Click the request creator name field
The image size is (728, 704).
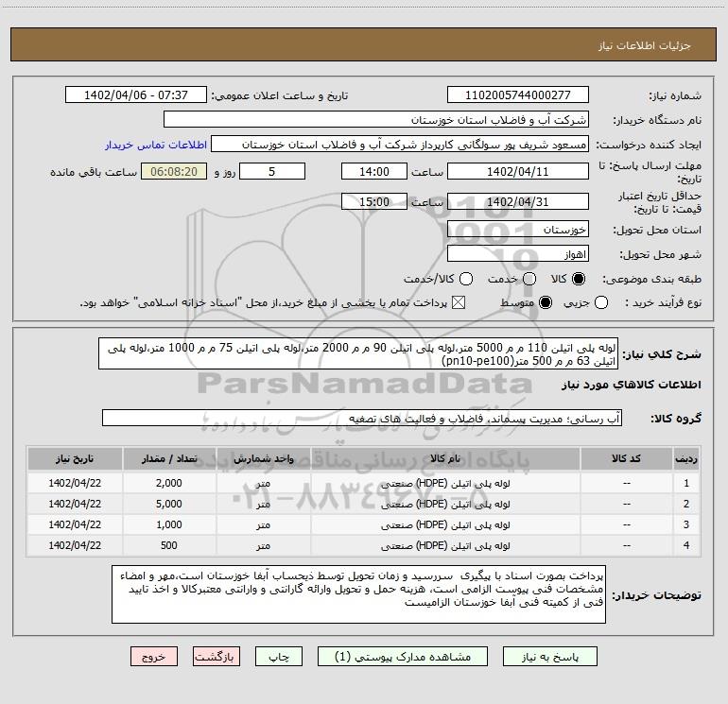[400, 145]
